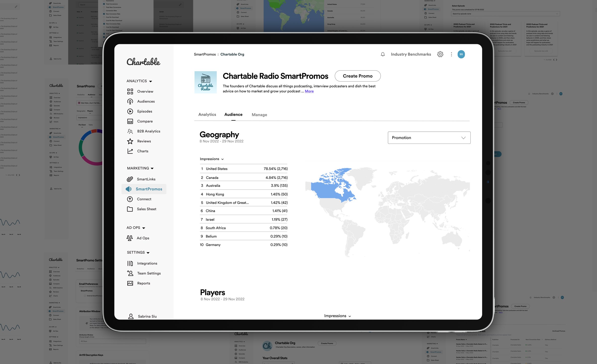597x364 pixels.
Task: Go to B2B Analytics in sidebar
Action: coord(144,131)
